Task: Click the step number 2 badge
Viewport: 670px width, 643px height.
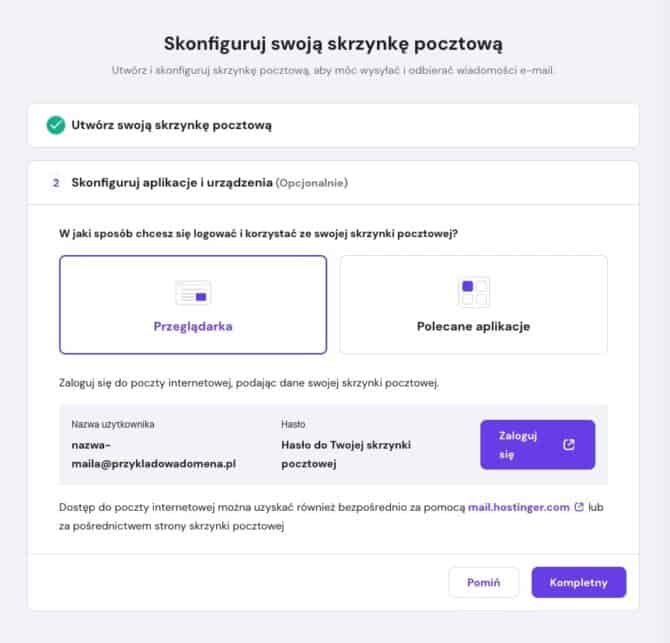Action: pyautogui.click(x=56, y=183)
